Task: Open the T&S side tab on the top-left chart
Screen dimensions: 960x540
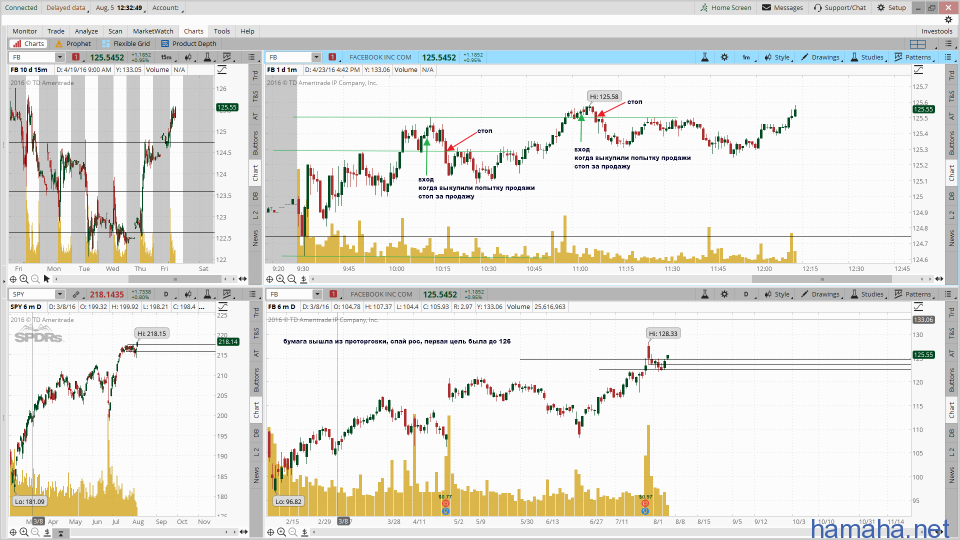Action: 255,96
